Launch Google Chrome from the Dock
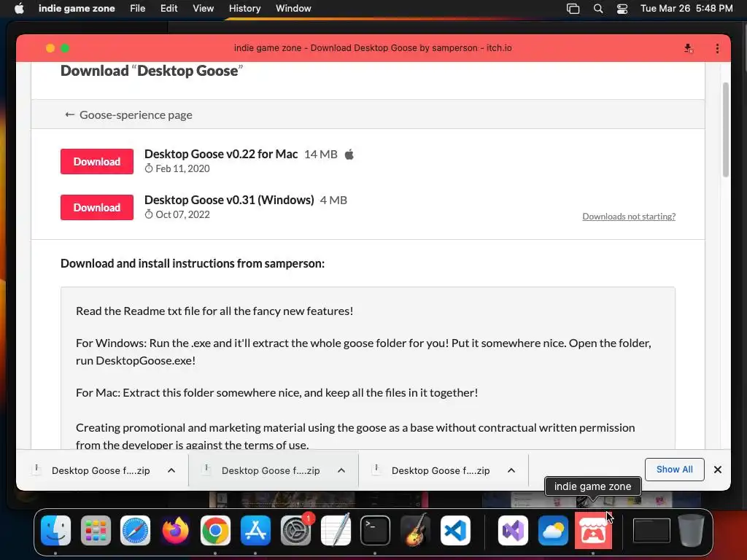Image resolution: width=747 pixels, height=560 pixels. click(215, 530)
